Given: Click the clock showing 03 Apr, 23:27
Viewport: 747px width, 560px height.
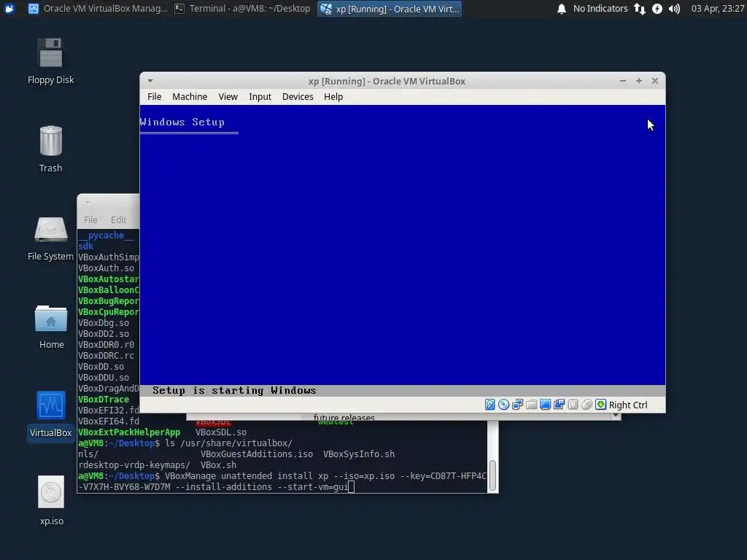Looking at the screenshot, I should (718, 9).
